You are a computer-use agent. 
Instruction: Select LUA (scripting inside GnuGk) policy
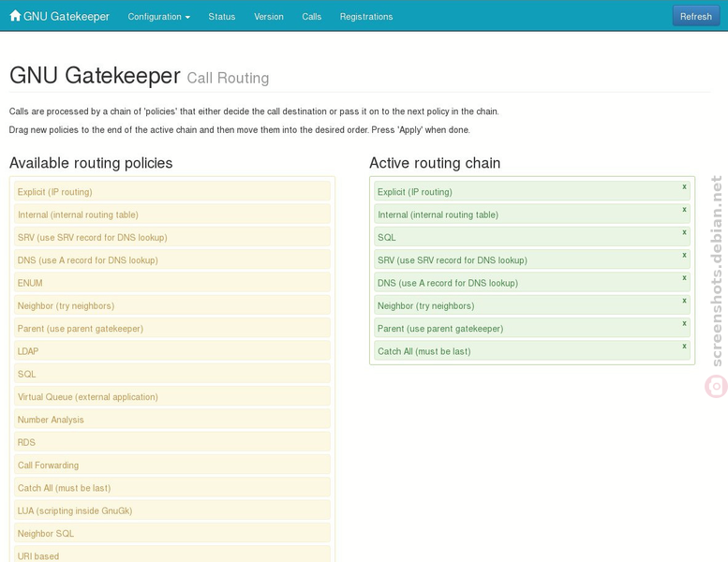click(172, 510)
